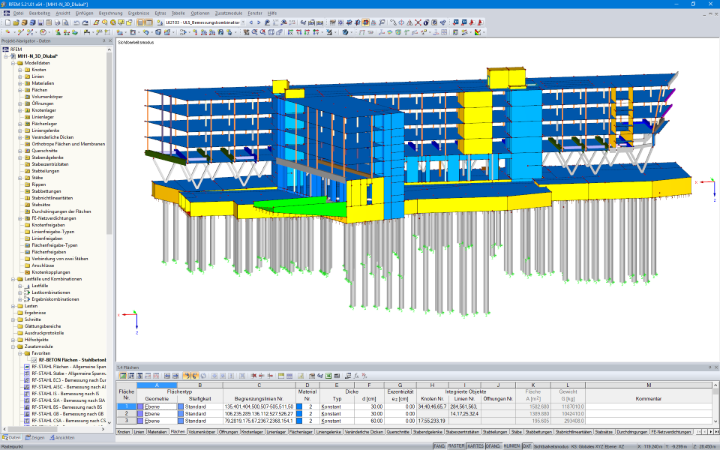The height and width of the screenshot is (450, 720).
Task: Click the table column header A
Action: [x=157, y=385]
